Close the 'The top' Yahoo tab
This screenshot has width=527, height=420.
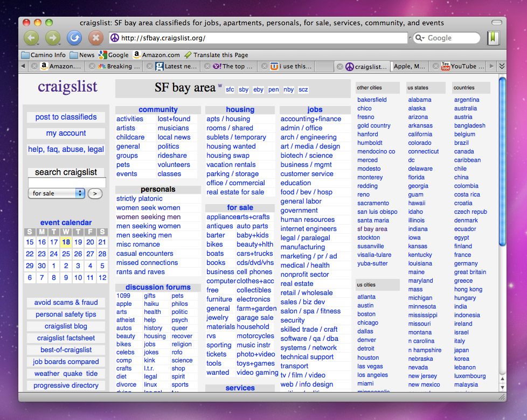pyautogui.click(x=207, y=66)
